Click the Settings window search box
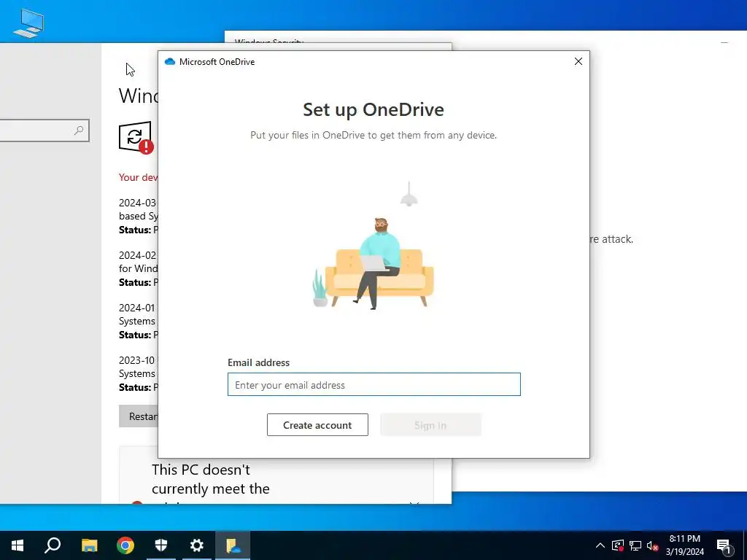This screenshot has height=560, width=747. 44,130
